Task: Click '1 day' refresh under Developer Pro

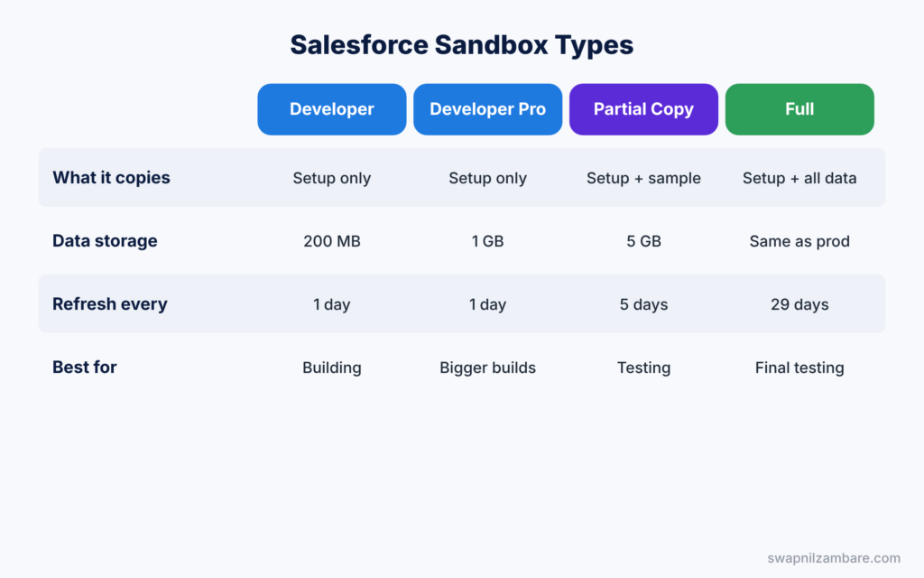Action: point(488,304)
